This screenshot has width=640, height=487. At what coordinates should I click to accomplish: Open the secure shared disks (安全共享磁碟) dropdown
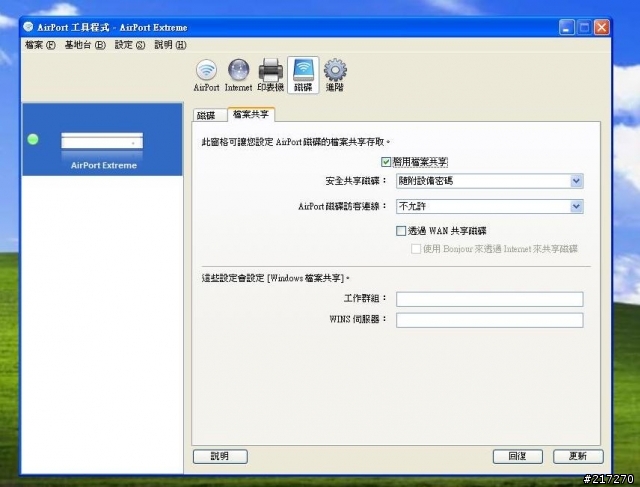click(489, 181)
